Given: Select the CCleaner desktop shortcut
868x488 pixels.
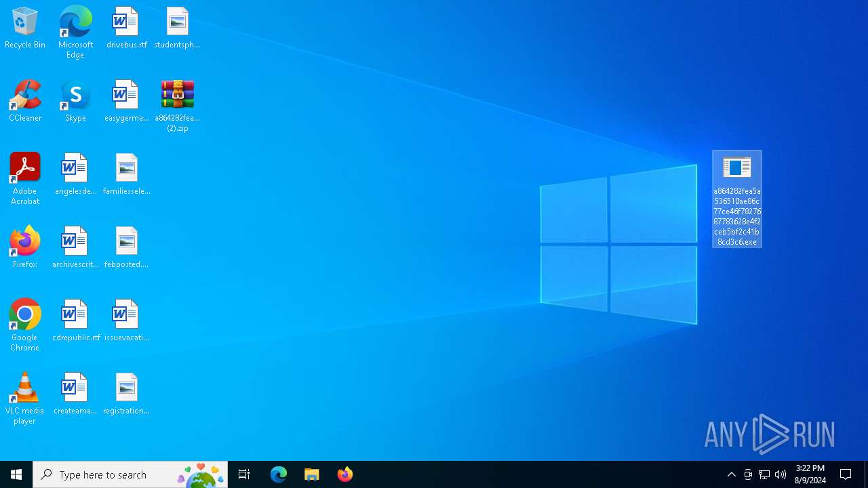Looking at the screenshot, I should tap(25, 102).
